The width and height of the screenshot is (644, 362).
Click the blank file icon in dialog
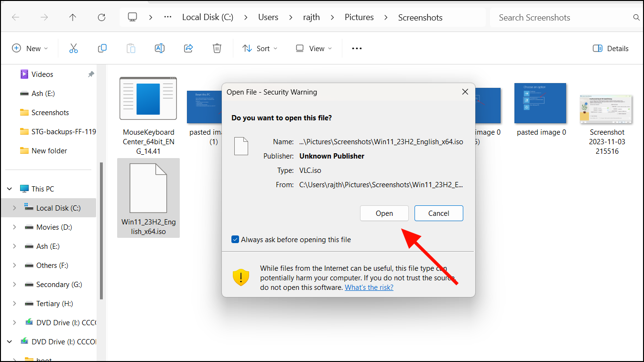(241, 146)
